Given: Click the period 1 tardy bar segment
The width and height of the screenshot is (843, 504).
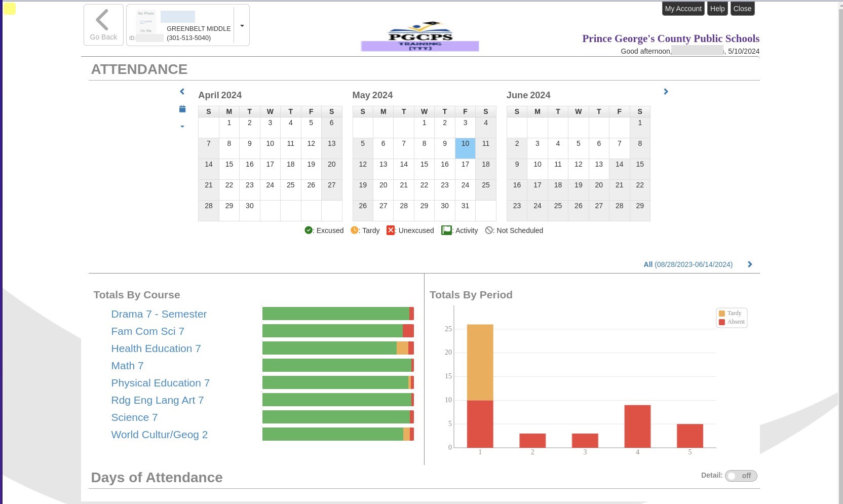Looking at the screenshot, I should click(x=480, y=362).
